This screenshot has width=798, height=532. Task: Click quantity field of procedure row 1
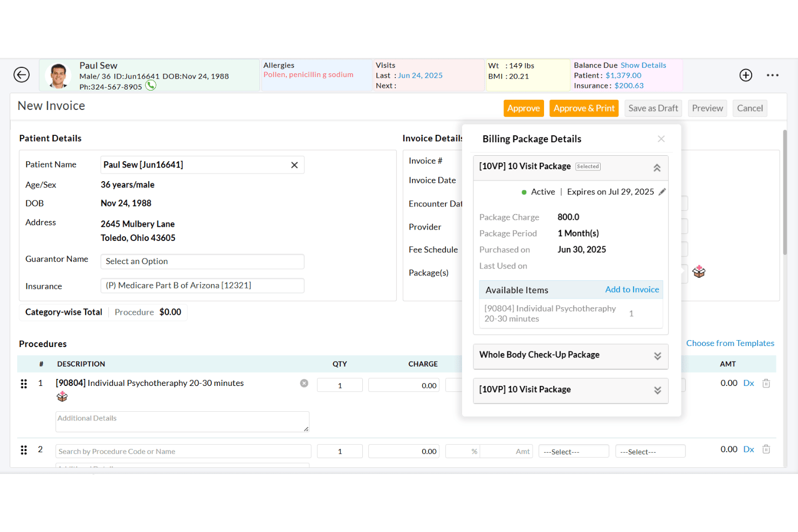pos(340,385)
